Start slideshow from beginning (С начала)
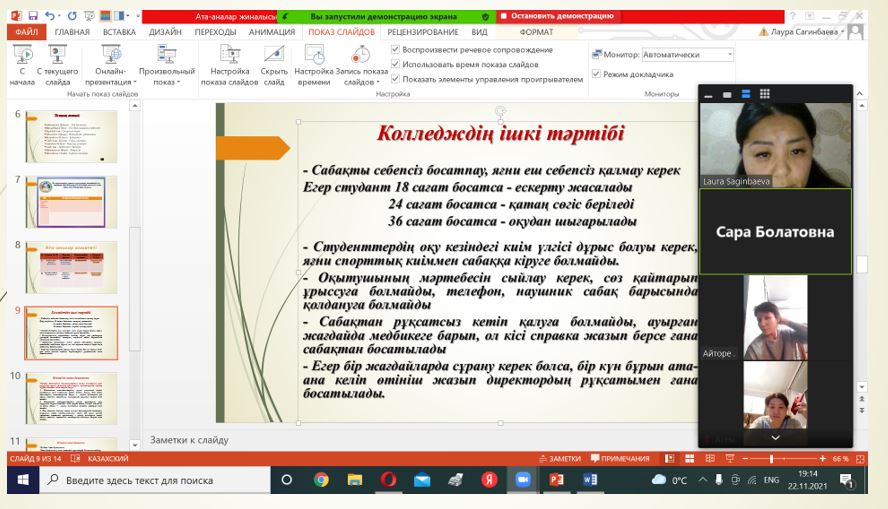 tap(22, 65)
